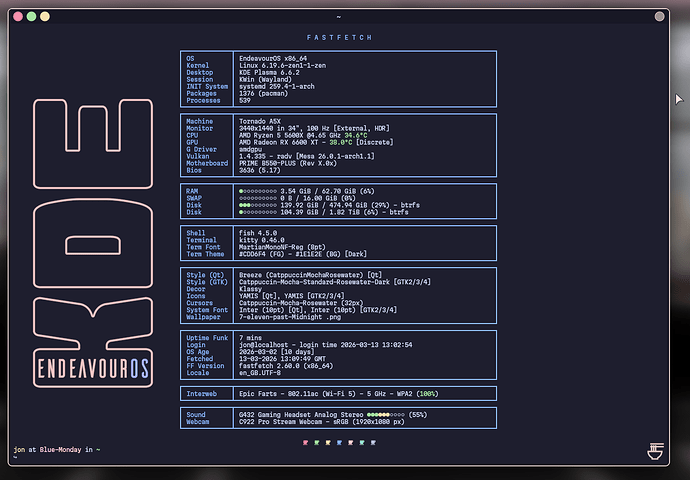The height and width of the screenshot is (480, 690).
Task: Click the monitor line reading 3440x1440
Action: click(314, 128)
